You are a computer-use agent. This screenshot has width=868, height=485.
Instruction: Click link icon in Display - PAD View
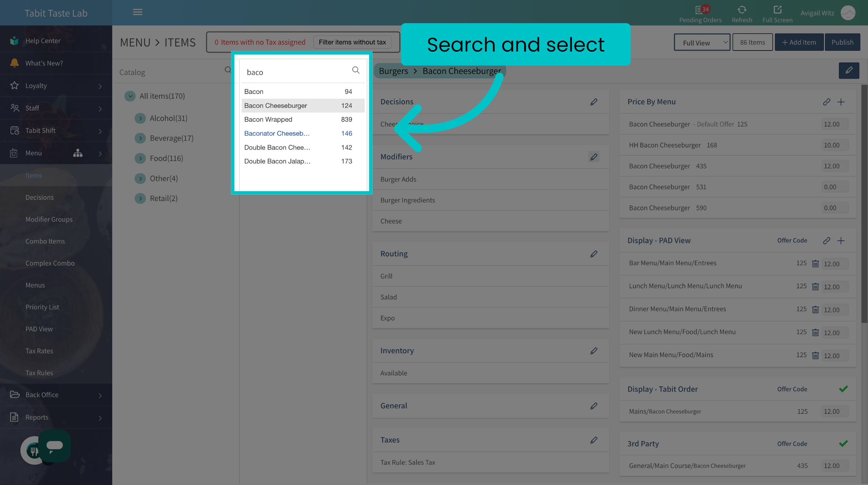(826, 240)
